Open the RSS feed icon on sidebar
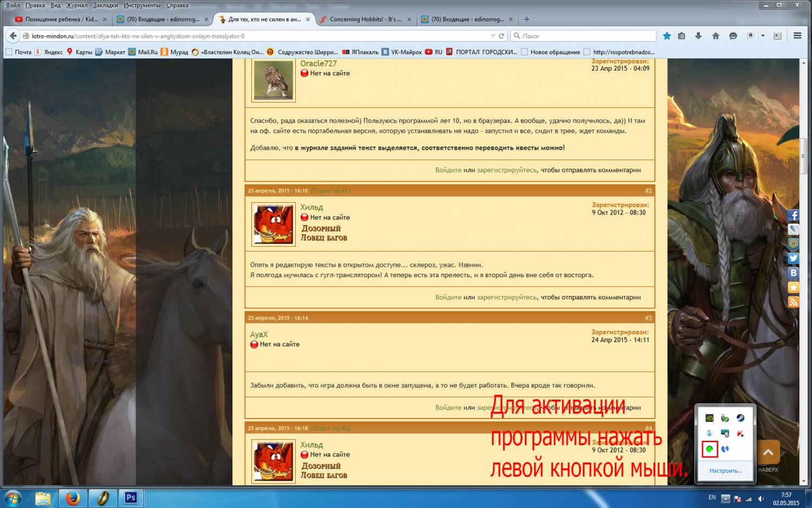The height and width of the screenshot is (508, 812). [793, 302]
